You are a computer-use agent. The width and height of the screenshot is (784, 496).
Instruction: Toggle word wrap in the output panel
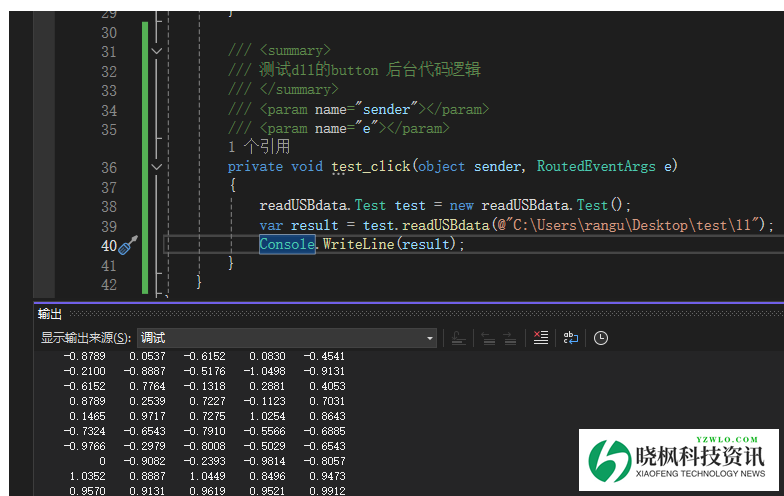[570, 338]
